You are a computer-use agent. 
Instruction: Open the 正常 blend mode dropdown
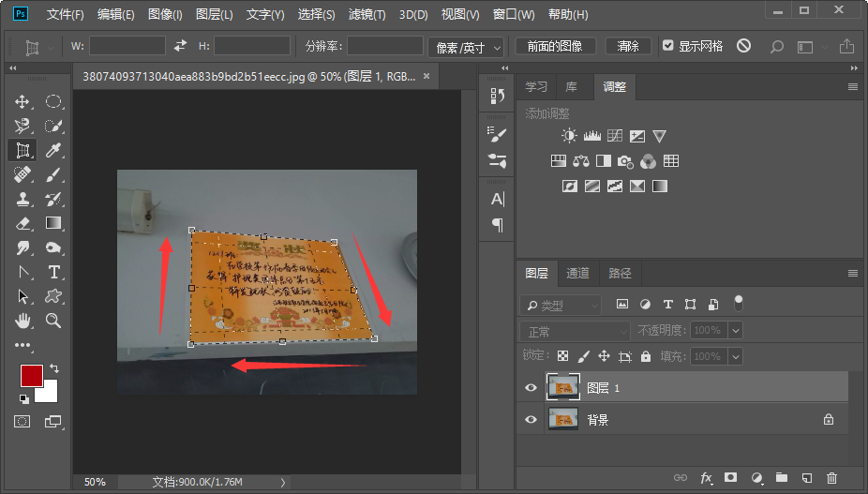(x=575, y=331)
